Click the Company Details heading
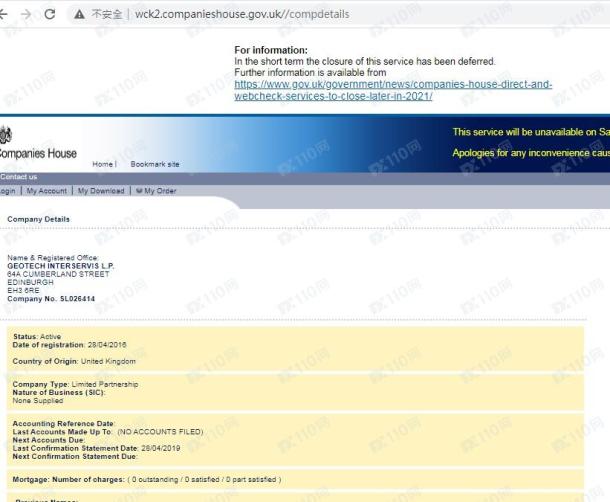The width and height of the screenshot is (610, 502). point(39,219)
